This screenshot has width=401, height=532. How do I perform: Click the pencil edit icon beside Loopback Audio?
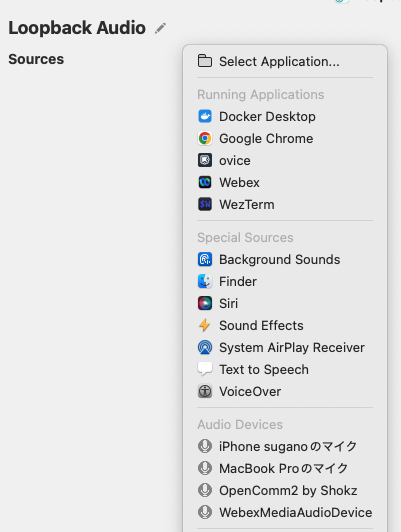pyautogui.click(x=160, y=28)
